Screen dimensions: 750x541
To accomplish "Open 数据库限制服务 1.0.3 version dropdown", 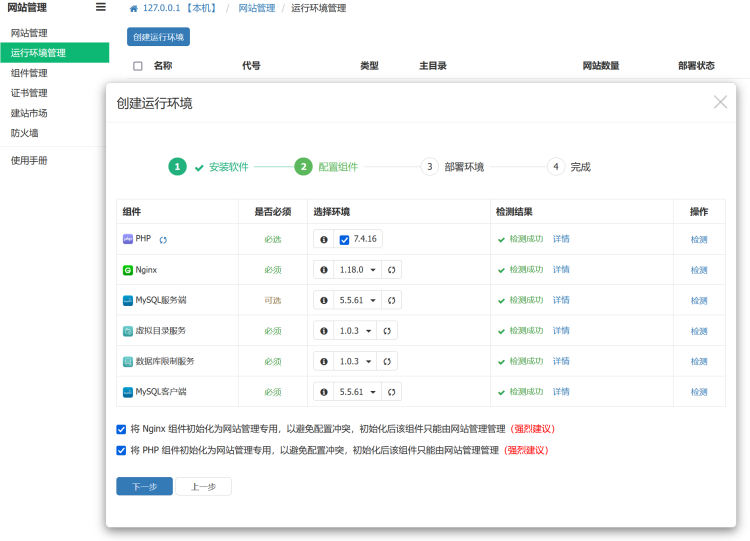I will [x=355, y=362].
